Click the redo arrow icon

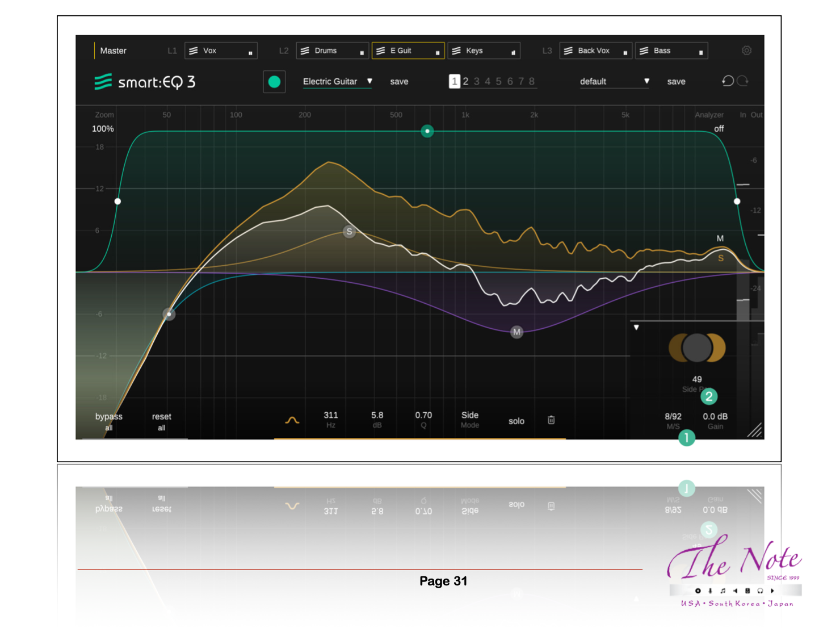(742, 81)
